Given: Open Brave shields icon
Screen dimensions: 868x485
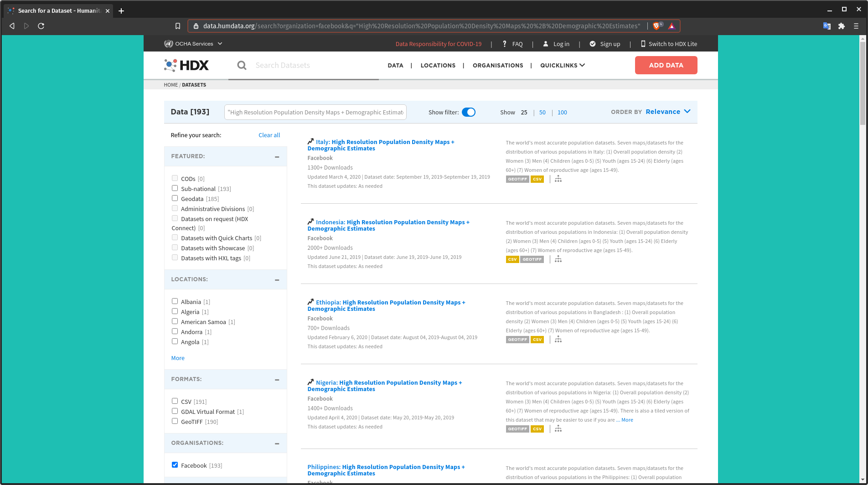Looking at the screenshot, I should (656, 26).
